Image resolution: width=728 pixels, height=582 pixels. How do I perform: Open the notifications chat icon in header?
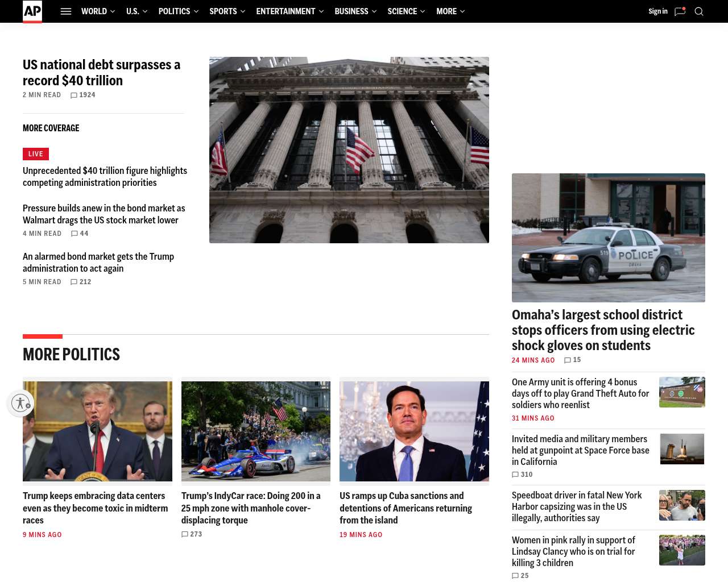pos(680,11)
